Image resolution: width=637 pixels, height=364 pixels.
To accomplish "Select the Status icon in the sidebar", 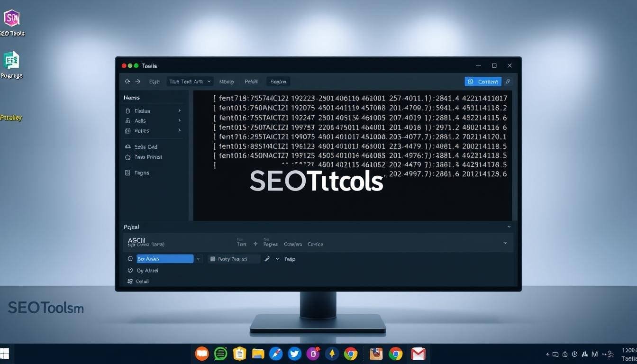I will click(129, 110).
